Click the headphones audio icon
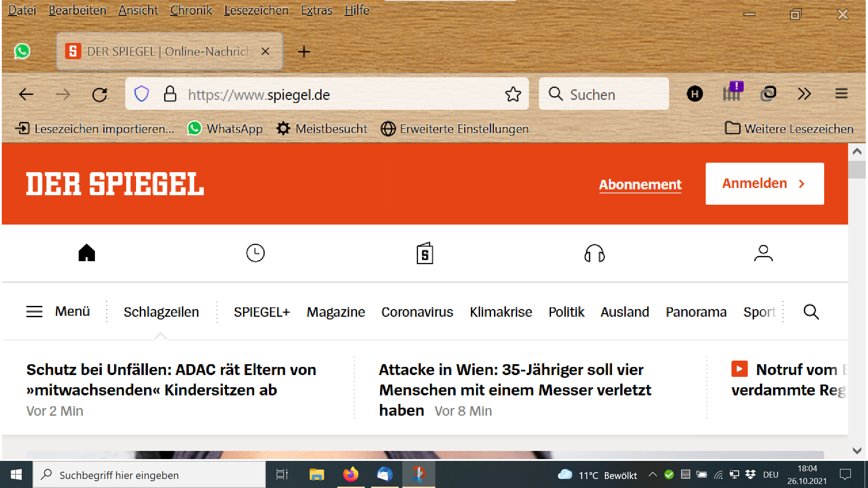868x488 pixels. [x=594, y=253]
